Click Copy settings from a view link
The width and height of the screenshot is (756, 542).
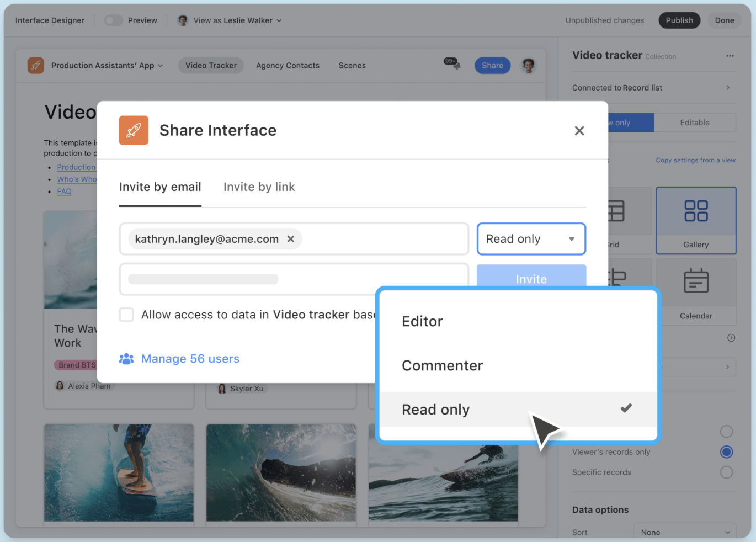pos(695,160)
